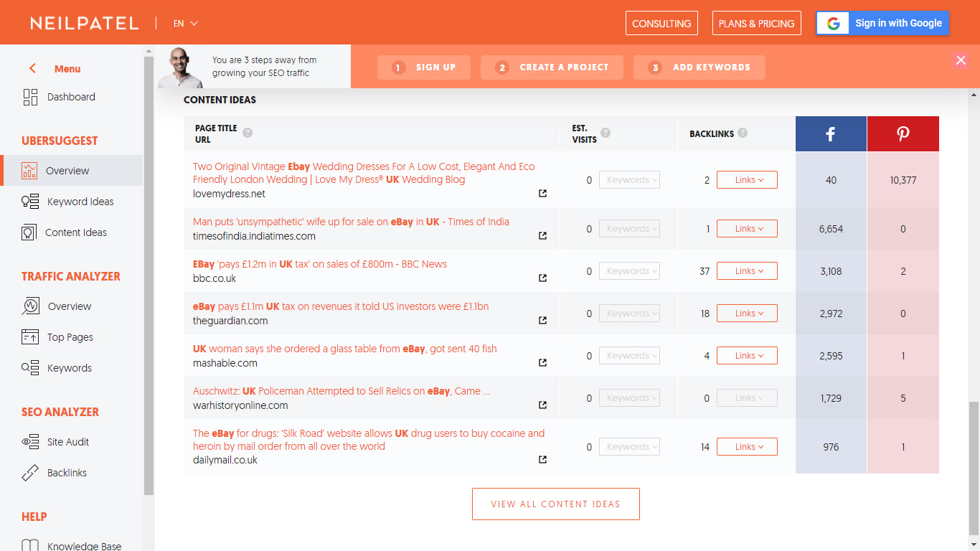Click the Create a Project step
Screen dimensions: 980x551
(552, 67)
